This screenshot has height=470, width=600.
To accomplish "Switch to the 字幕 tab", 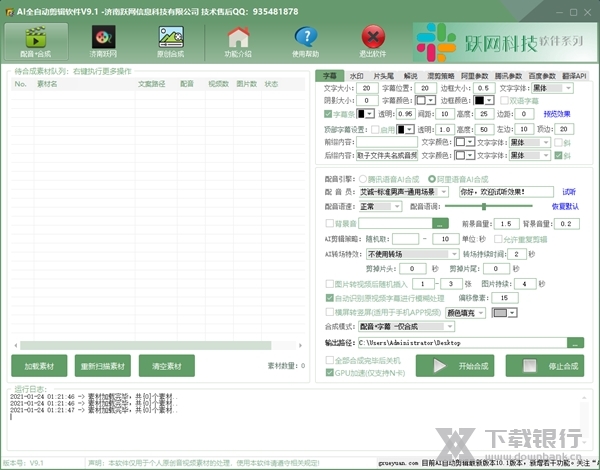I will tap(329, 76).
